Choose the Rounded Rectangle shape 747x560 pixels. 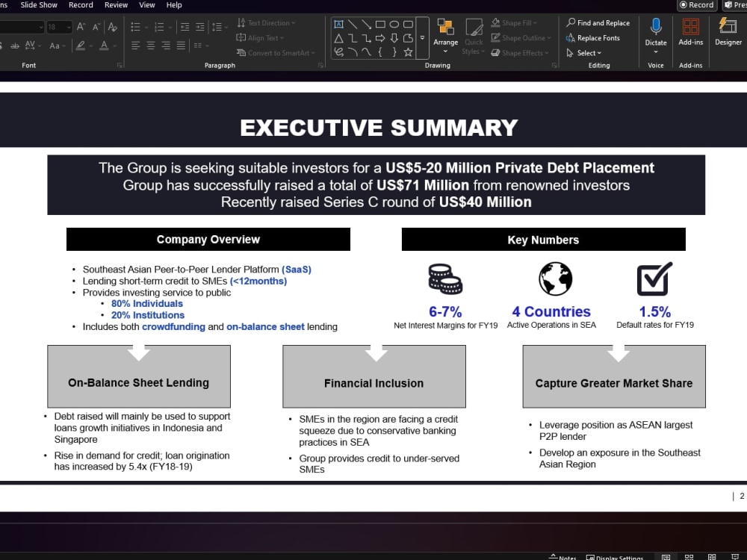click(x=409, y=25)
